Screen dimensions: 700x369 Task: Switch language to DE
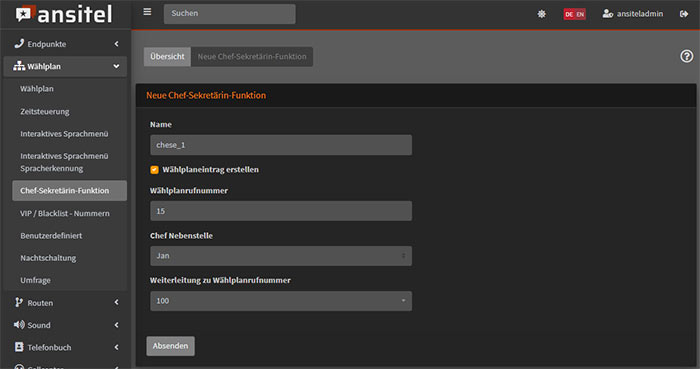[x=569, y=14]
